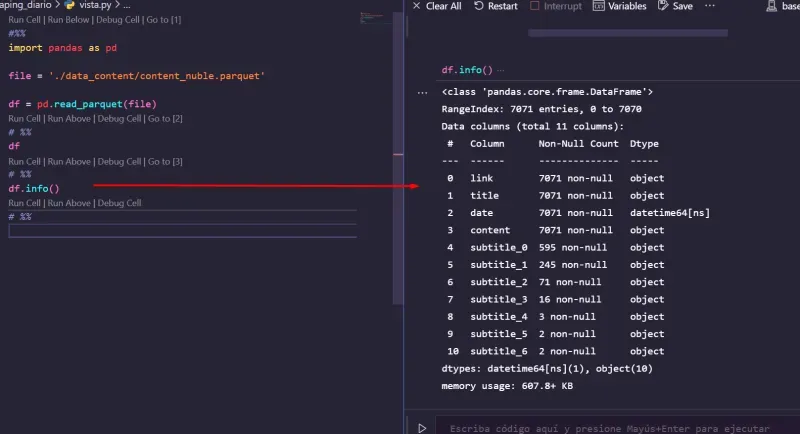800x434 pixels.
Task: Click 'Debug Cell' beside 'Go to [2]'
Action: [119, 119]
